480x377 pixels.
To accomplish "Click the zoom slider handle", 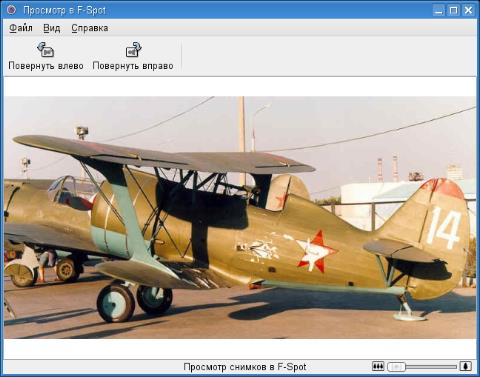I will tap(396, 367).
